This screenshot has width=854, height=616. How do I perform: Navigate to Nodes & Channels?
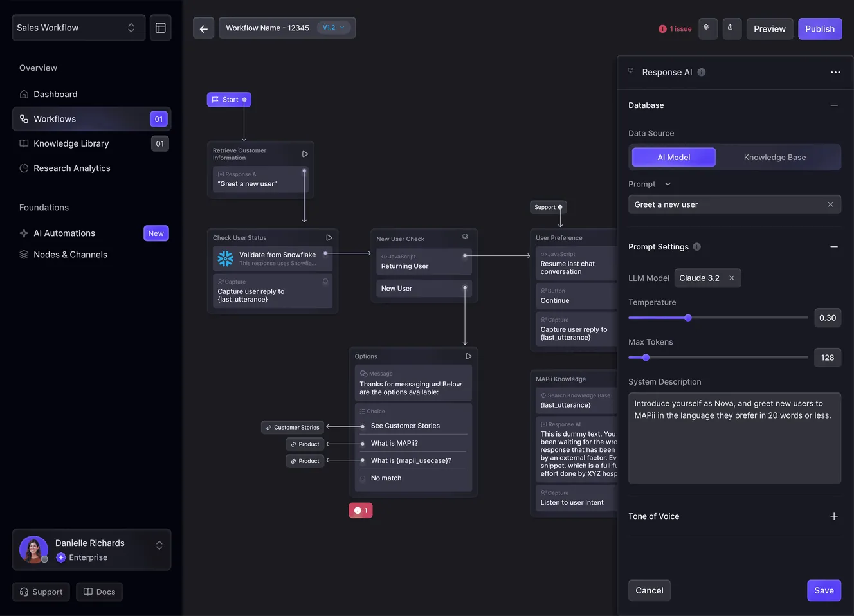coord(92,255)
